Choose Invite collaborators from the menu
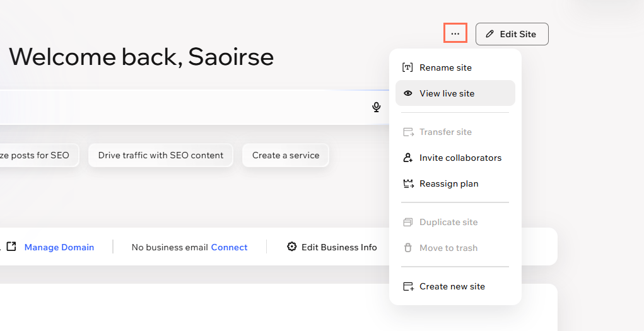644x331 pixels. click(455, 158)
